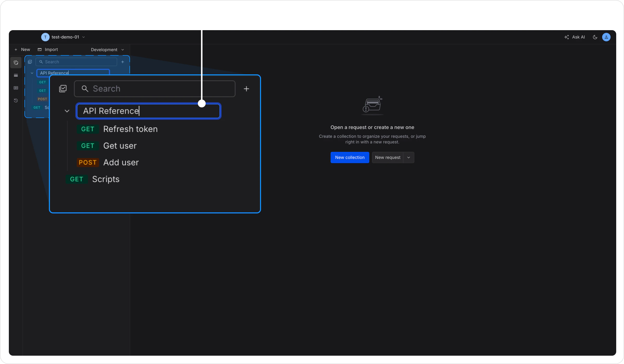Screen dimensions: 624x364
Task: Click the large Search input field
Action: coord(155,89)
